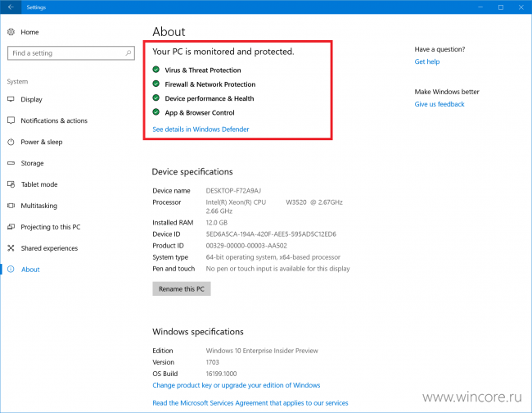The image size is (532, 413).
Task: Click the Home gear icon
Action: coord(11,32)
